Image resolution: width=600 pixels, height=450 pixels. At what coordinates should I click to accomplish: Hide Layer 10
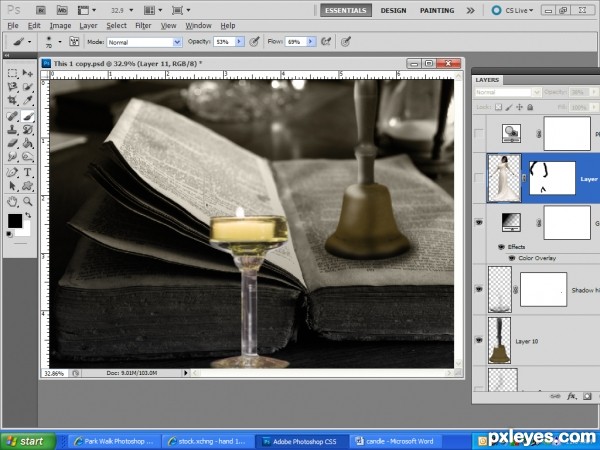479,340
